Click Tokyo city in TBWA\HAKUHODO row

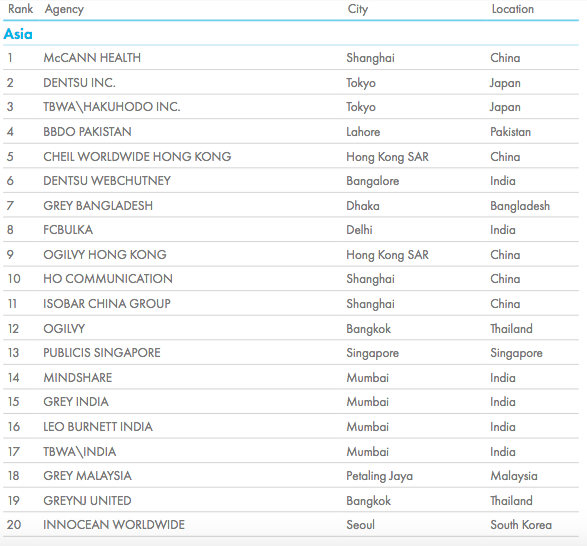[361, 107]
